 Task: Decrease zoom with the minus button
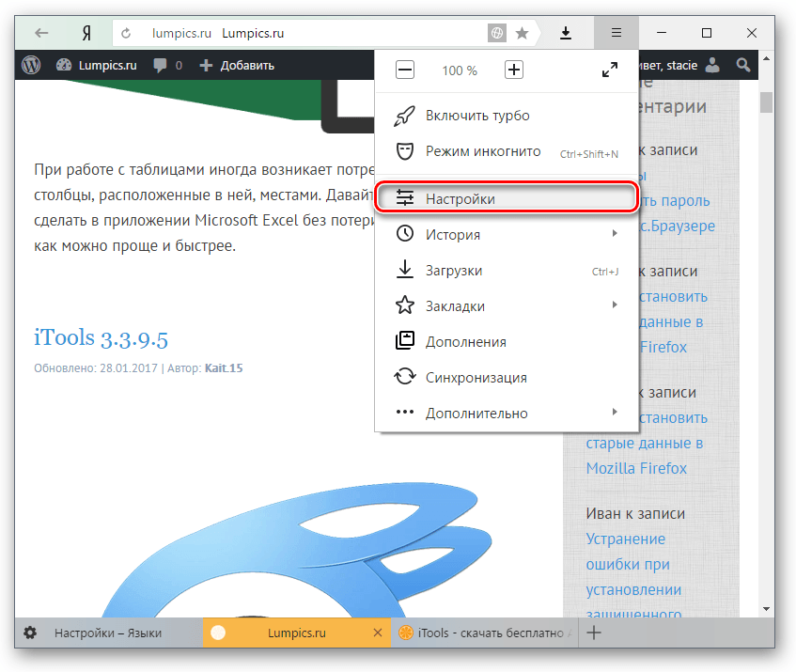click(405, 70)
